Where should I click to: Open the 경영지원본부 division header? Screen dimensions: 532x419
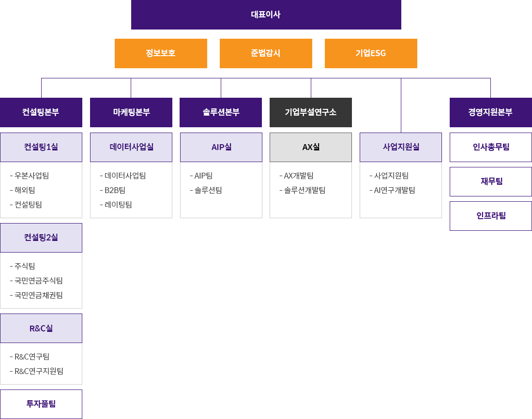point(490,112)
